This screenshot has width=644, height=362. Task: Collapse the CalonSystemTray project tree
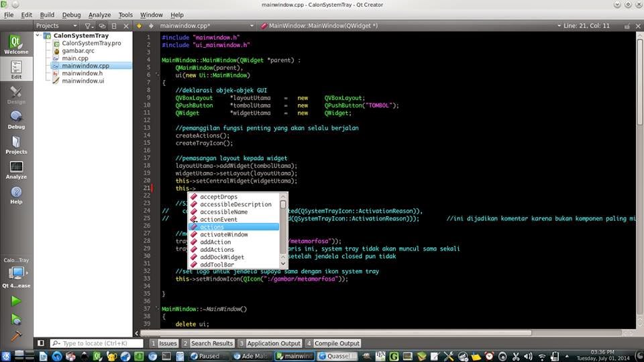tap(38, 36)
